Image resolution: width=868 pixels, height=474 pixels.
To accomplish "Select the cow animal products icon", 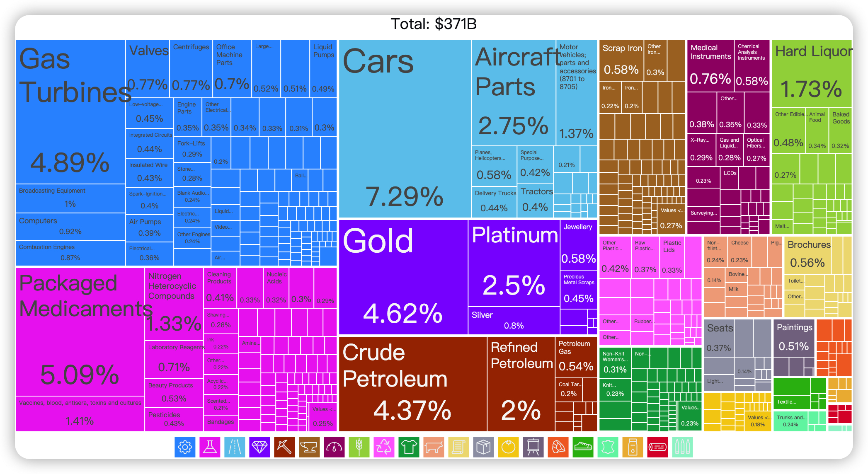I will 434,447.
